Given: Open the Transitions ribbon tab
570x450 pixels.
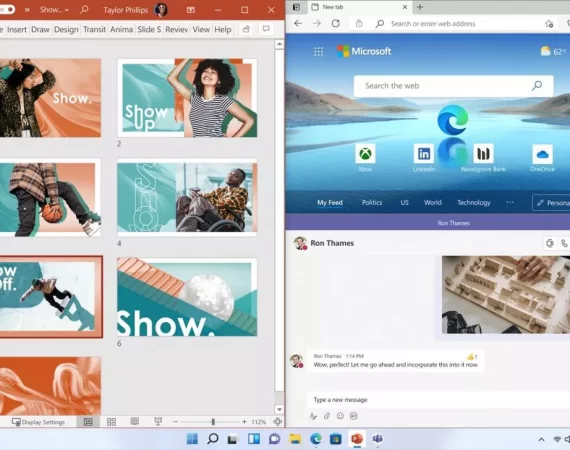Looking at the screenshot, I should pos(94,29).
